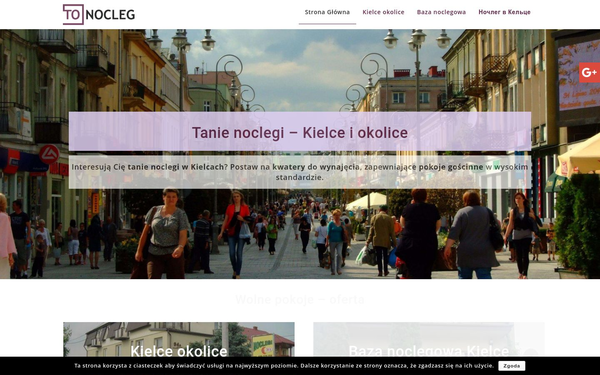Click the Tanie noclegi – Kielce i okolice heading
The height and width of the screenshot is (375, 600).
(x=300, y=133)
